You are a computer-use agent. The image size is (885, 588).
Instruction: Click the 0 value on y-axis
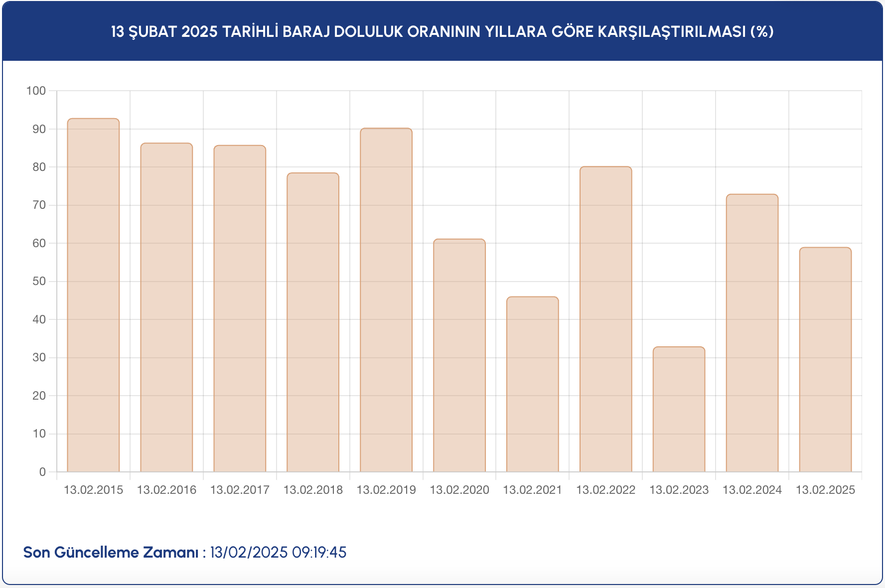(42, 472)
